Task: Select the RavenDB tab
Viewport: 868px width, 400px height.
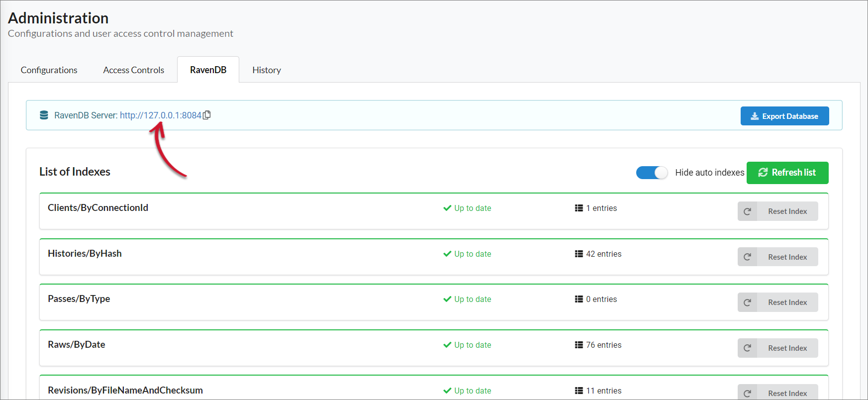Action: [208, 70]
